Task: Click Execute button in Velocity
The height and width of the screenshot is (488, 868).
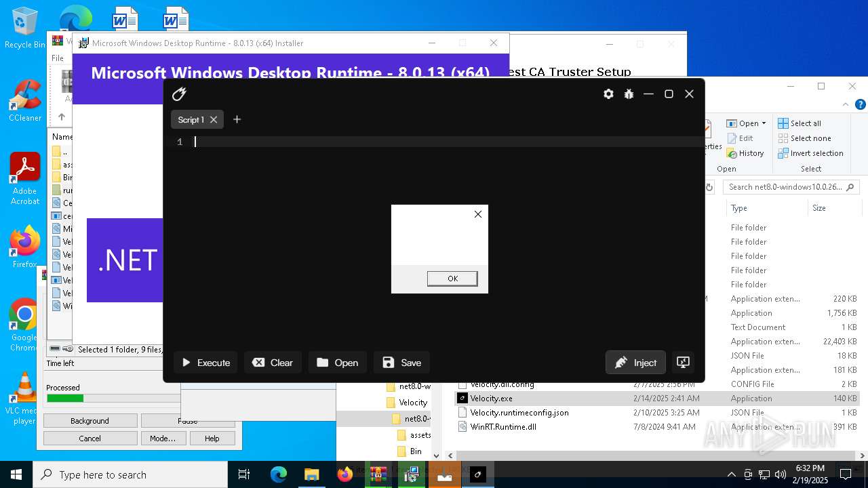Action: [x=205, y=363]
